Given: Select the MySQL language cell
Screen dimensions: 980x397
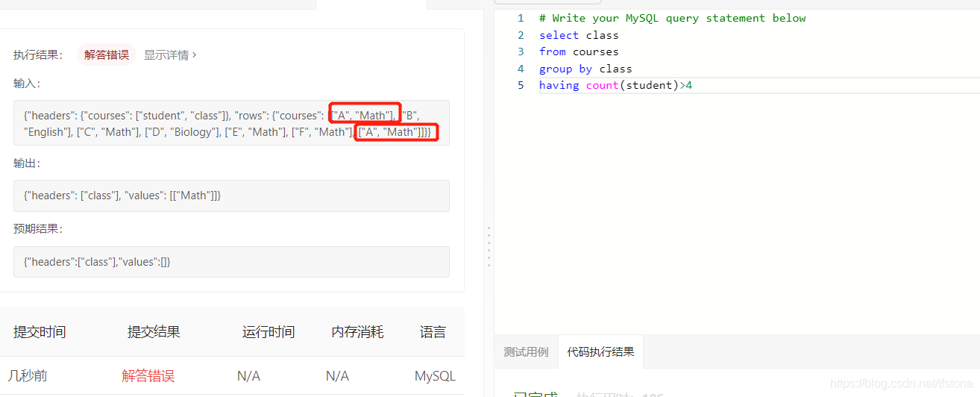Looking at the screenshot, I should [435, 376].
